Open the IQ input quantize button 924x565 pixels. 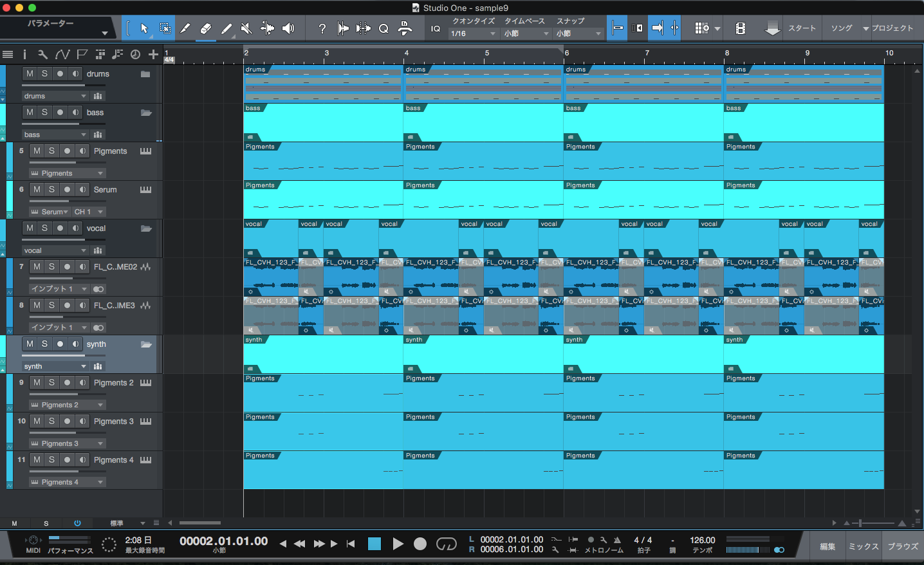click(x=436, y=28)
